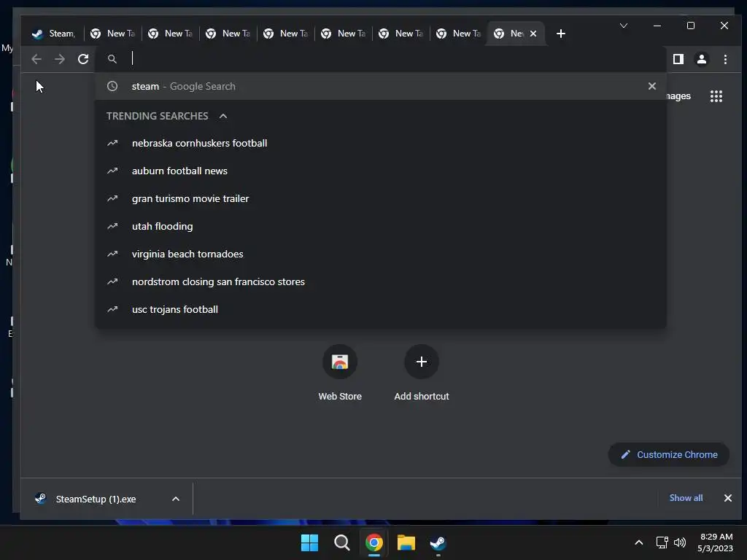
Task: Open Google Images link
Action: [678, 96]
